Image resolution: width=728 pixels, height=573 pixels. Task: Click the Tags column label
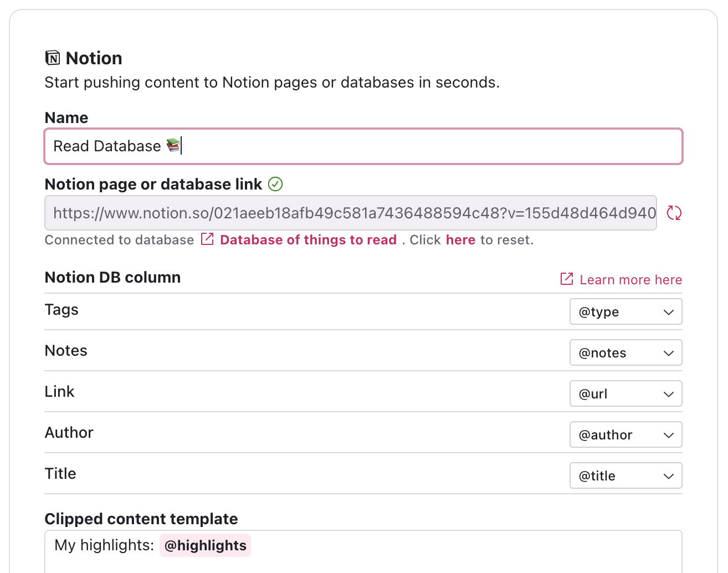(x=61, y=310)
